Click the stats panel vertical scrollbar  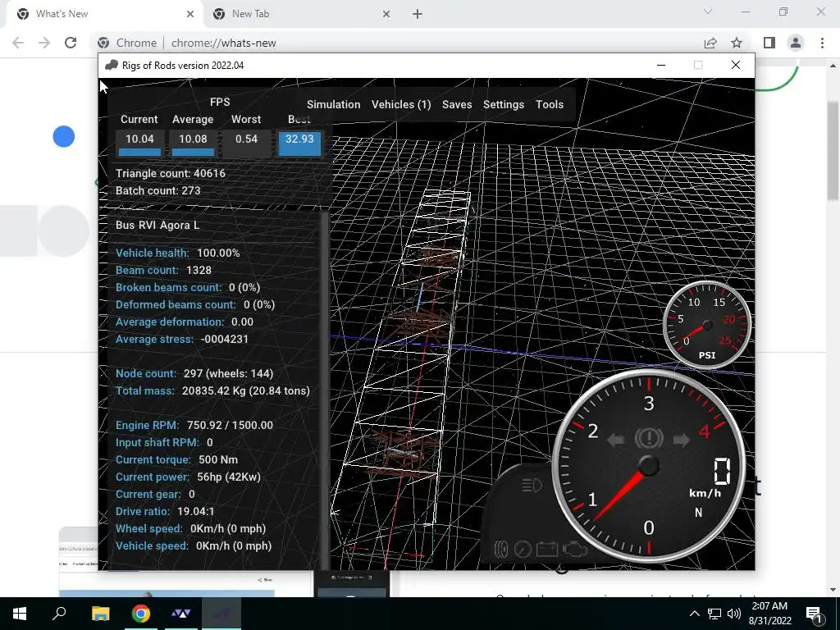tap(325, 391)
